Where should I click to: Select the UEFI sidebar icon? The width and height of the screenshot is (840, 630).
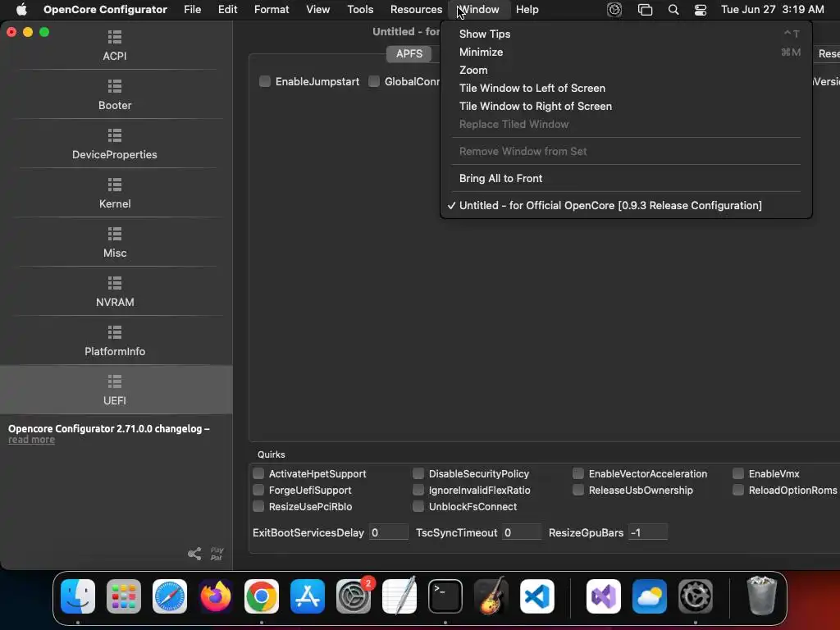pyautogui.click(x=115, y=381)
